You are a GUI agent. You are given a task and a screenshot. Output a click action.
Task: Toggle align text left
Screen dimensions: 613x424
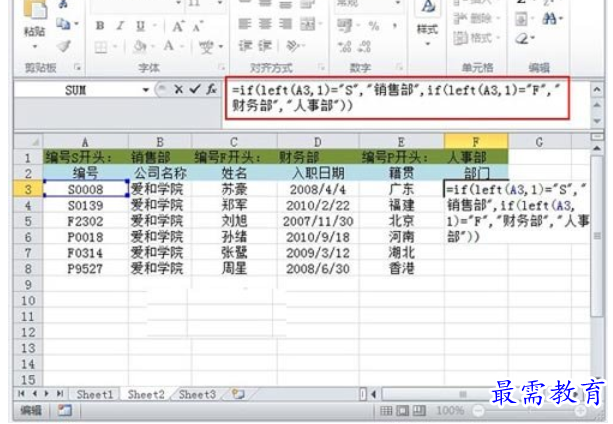point(246,24)
